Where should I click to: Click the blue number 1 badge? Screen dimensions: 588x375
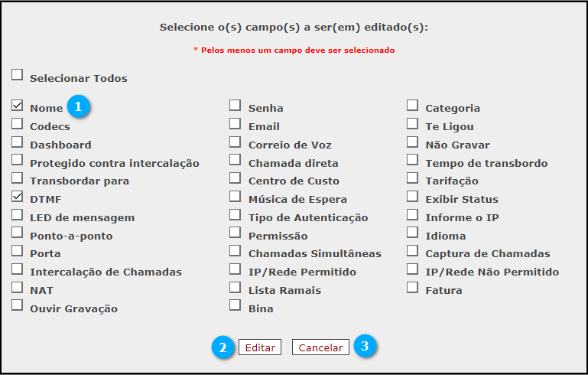79,106
